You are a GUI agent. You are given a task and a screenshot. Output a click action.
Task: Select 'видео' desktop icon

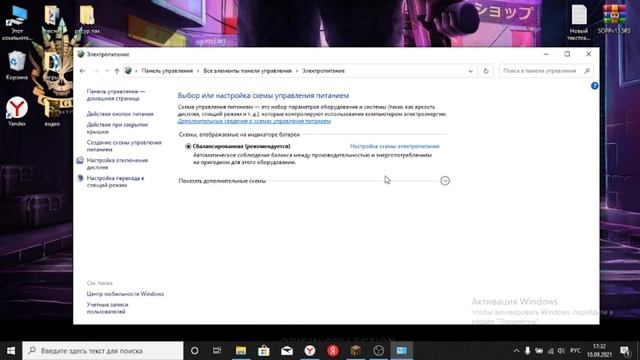52,111
